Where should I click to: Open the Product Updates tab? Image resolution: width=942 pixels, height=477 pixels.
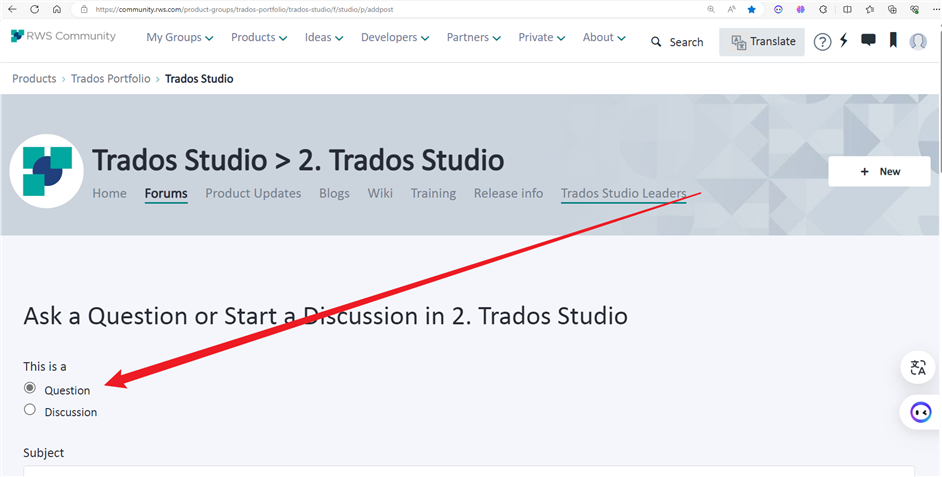tap(253, 193)
